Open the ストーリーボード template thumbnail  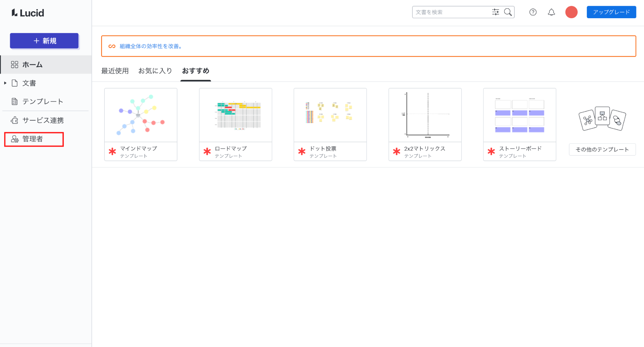click(x=520, y=115)
